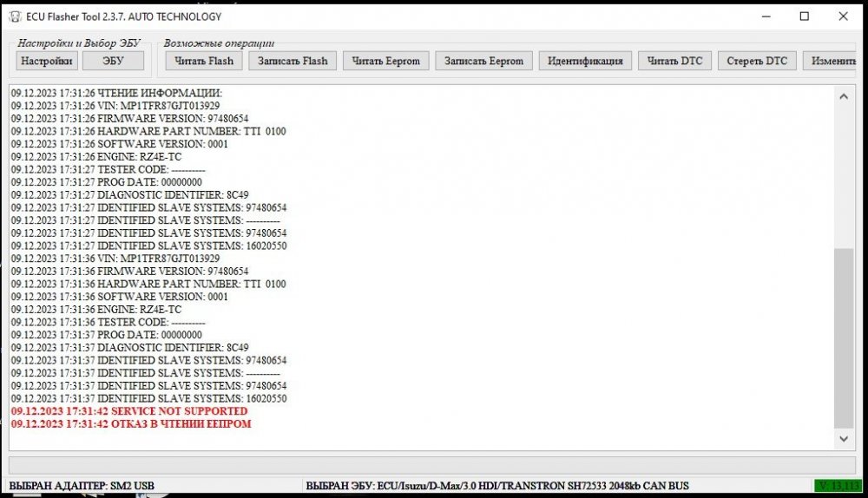This screenshot has height=498, width=868.
Task: Click the partially visible Изменить button
Action: point(831,61)
